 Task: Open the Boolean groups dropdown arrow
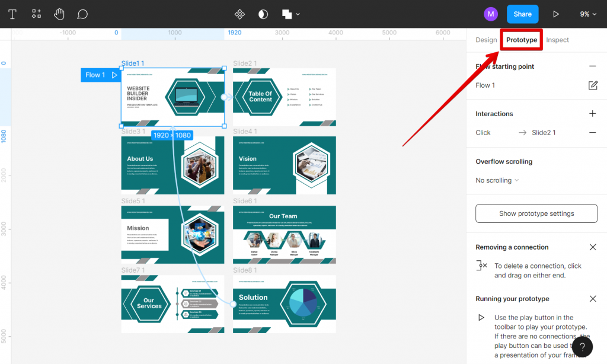click(x=298, y=14)
